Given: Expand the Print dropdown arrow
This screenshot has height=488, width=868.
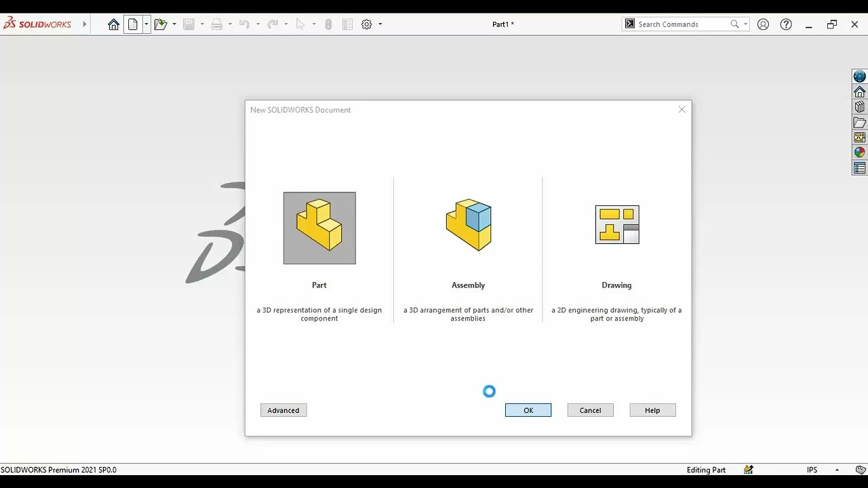Looking at the screenshot, I should [x=230, y=24].
